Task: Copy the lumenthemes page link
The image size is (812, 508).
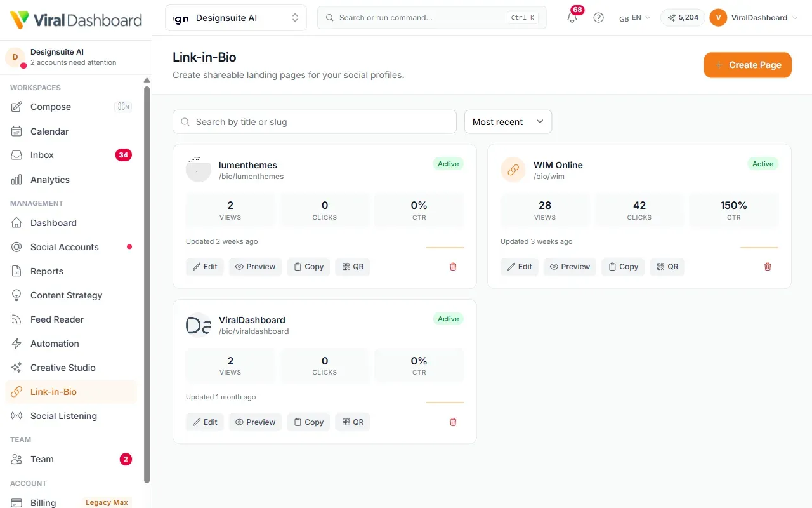Action: (x=308, y=267)
